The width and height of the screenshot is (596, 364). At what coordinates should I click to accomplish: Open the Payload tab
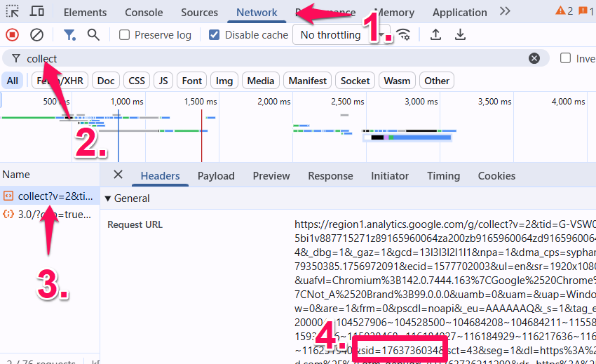tap(216, 176)
